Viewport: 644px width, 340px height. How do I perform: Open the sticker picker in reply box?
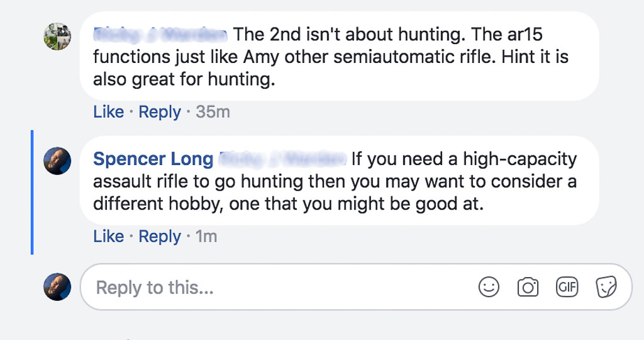tap(606, 287)
